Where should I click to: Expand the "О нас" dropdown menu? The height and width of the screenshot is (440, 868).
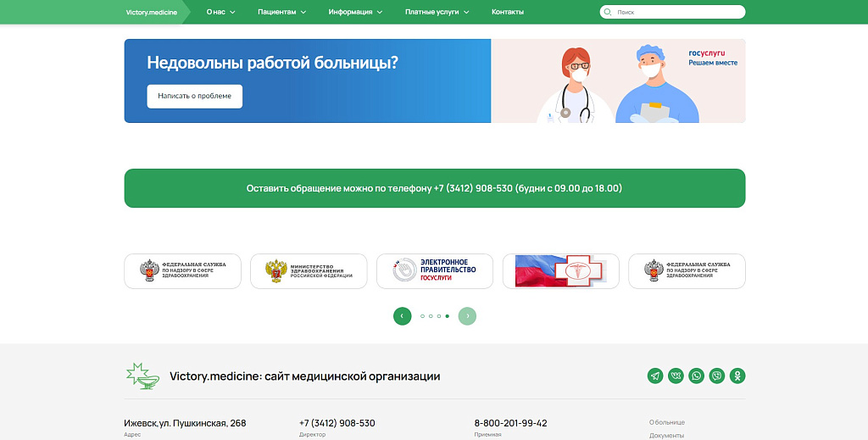220,12
